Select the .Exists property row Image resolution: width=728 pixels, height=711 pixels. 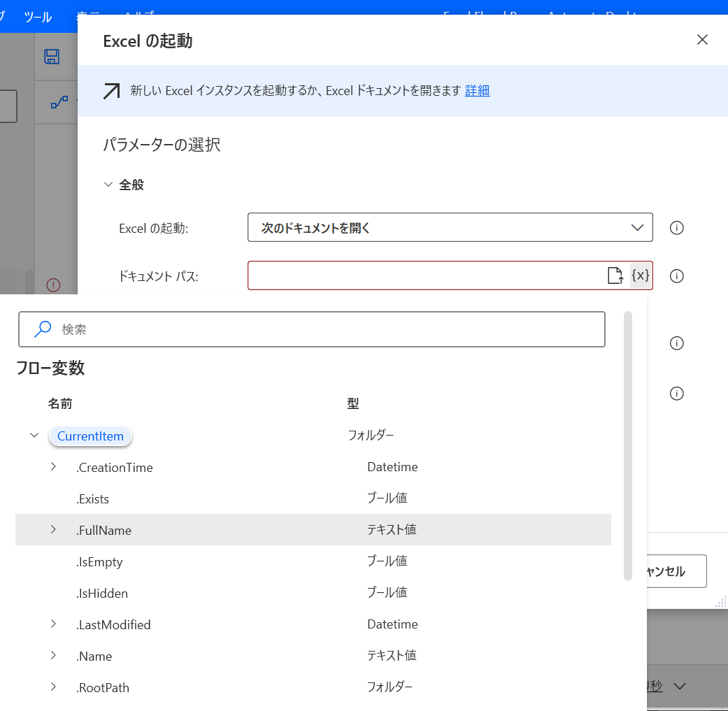pos(313,498)
